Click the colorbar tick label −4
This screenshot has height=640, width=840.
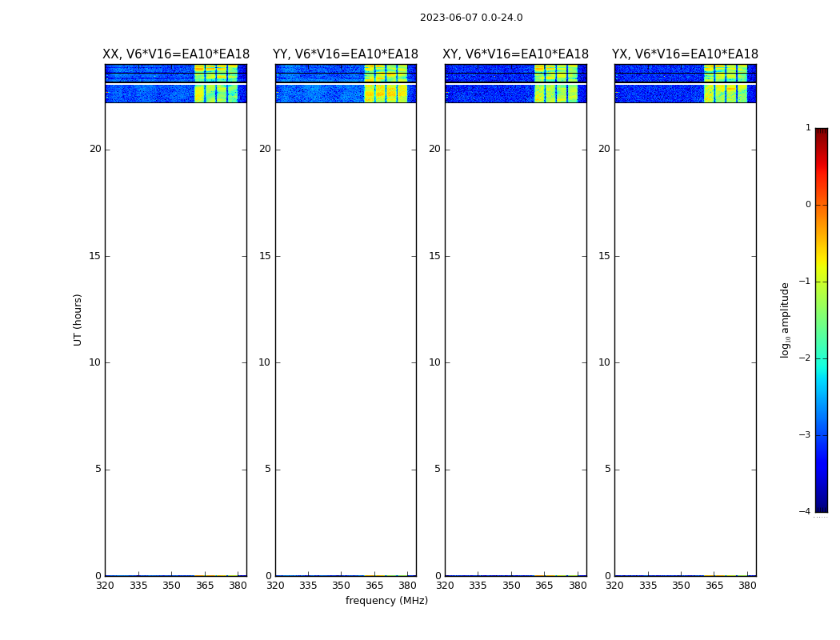coord(805,511)
